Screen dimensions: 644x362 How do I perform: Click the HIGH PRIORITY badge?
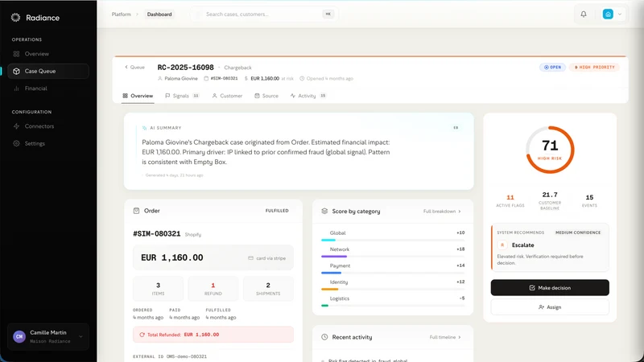594,68
